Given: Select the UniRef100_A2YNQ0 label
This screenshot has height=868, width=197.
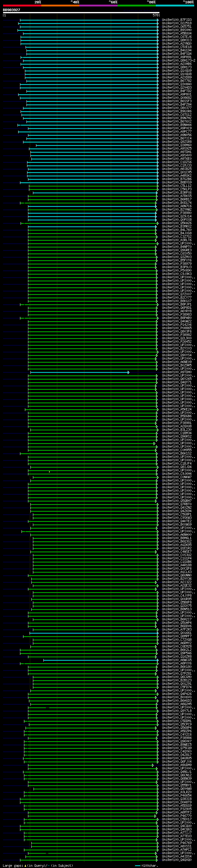Looking at the screenshot, I should tap(177, 43).
